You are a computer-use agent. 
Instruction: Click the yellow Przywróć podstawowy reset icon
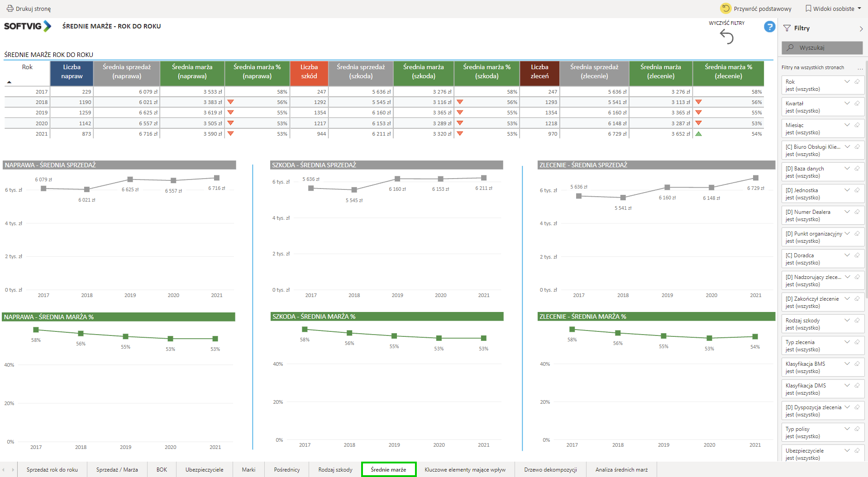tap(725, 9)
